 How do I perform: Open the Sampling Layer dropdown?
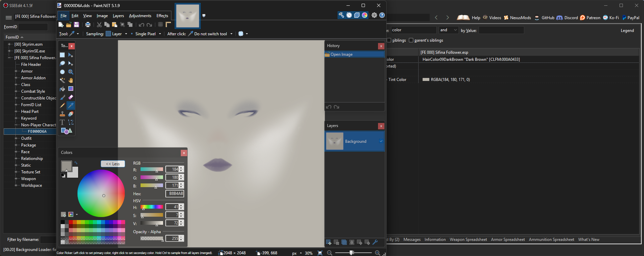117,34
